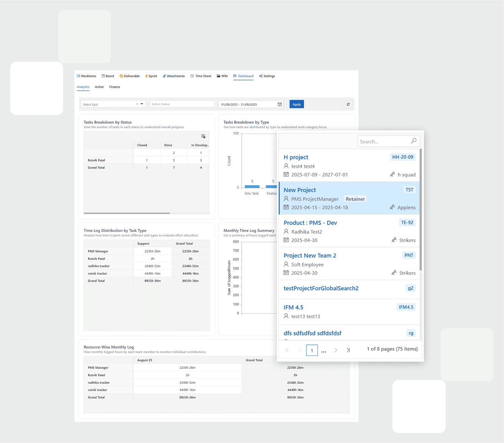504x443 pixels.
Task: Click the user icon beside test13 test13
Action: coord(286,316)
